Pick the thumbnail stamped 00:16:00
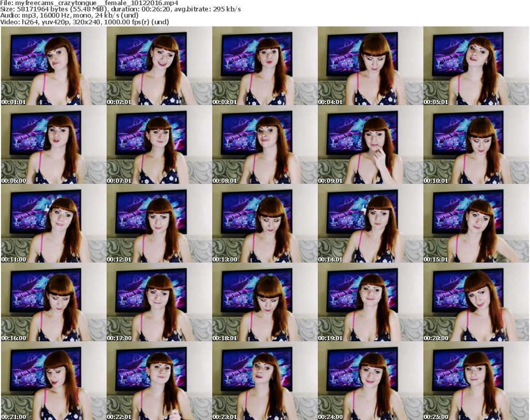The width and height of the screenshot is (530, 420). pyautogui.click(x=54, y=302)
